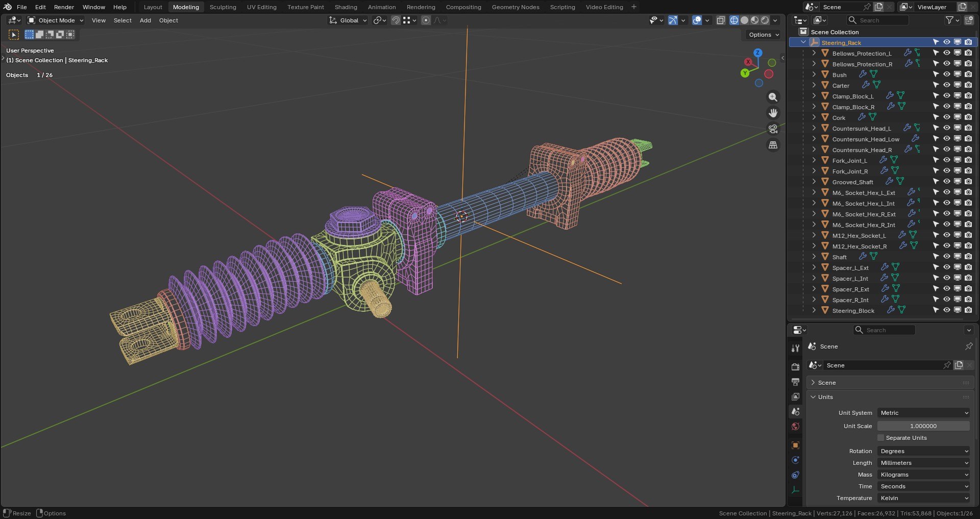Viewport: 980px width, 519px height.
Task: Open the View Layer properties tab icon
Action: point(795,397)
